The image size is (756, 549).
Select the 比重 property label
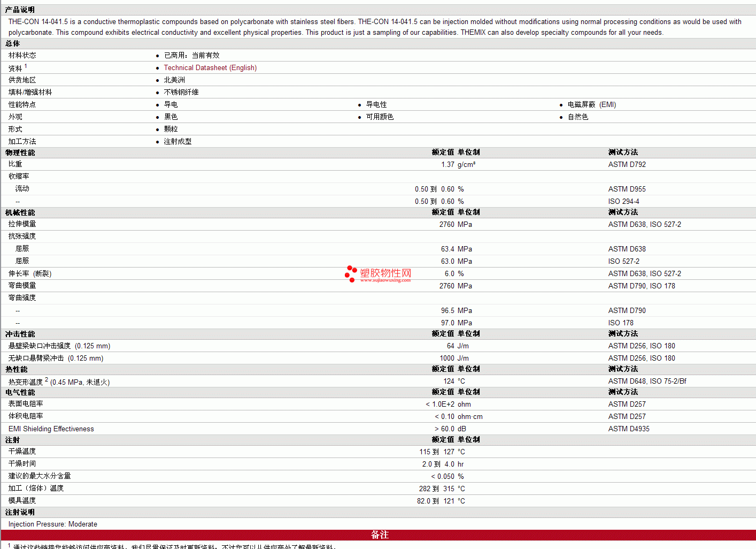16,164
